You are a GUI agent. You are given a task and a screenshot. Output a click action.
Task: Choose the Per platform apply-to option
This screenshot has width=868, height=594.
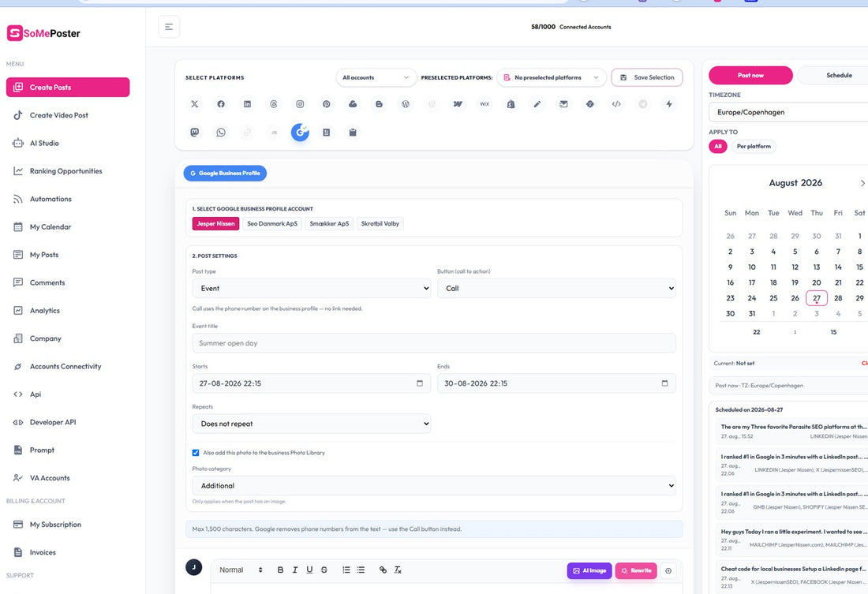(x=754, y=146)
